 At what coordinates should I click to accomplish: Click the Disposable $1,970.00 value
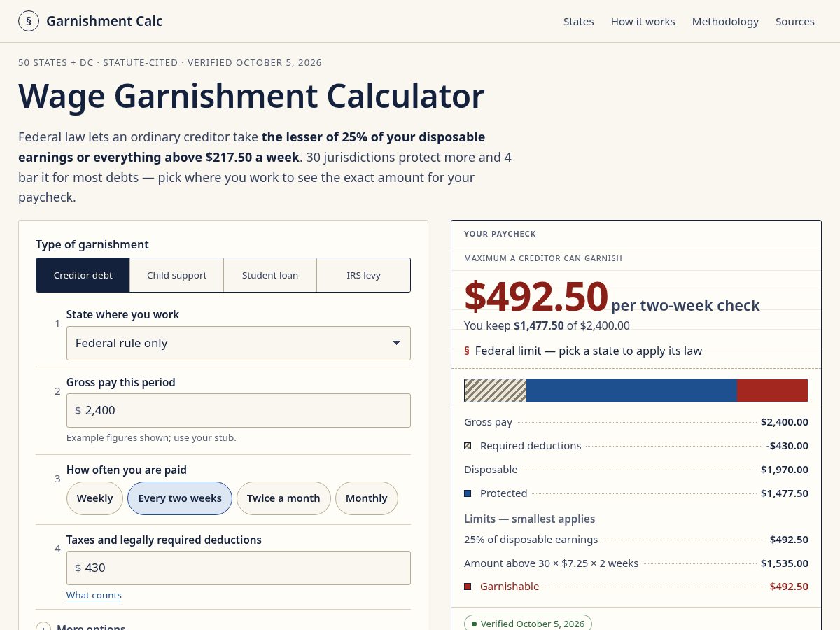point(785,470)
